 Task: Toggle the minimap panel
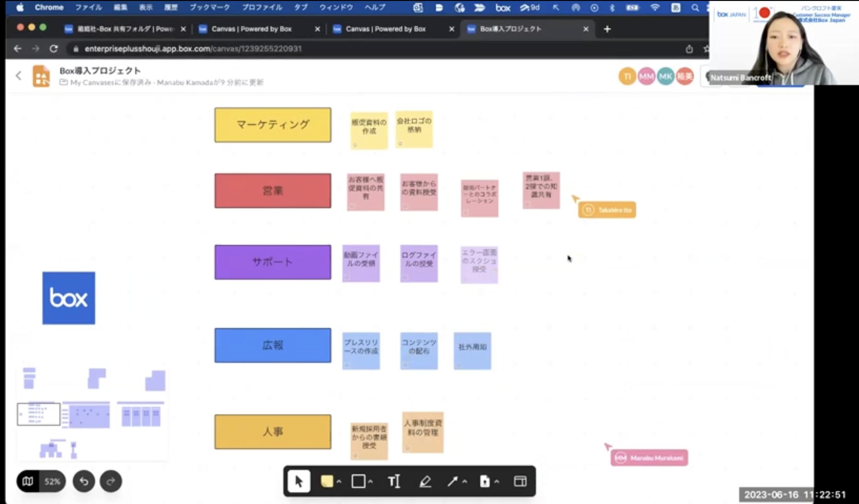pyautogui.click(x=28, y=481)
